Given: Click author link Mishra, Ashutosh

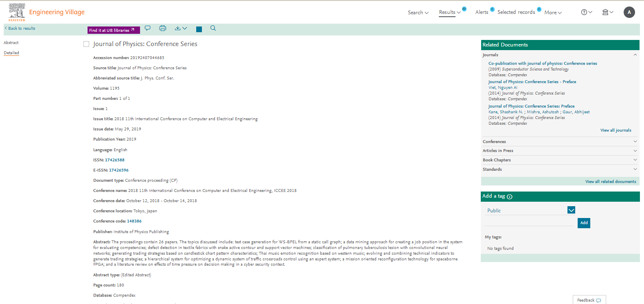Looking at the screenshot, I should (x=543, y=112).
